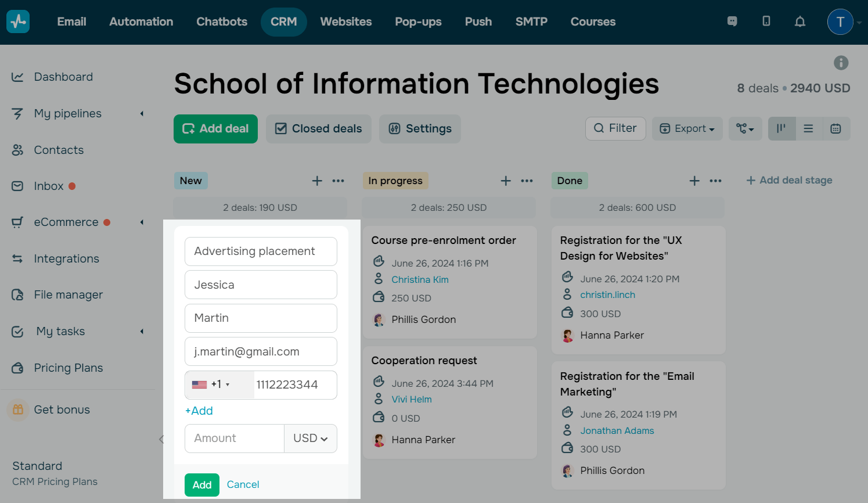Click plus icon in New column header
Viewport: 868px width, 503px height.
tap(317, 181)
